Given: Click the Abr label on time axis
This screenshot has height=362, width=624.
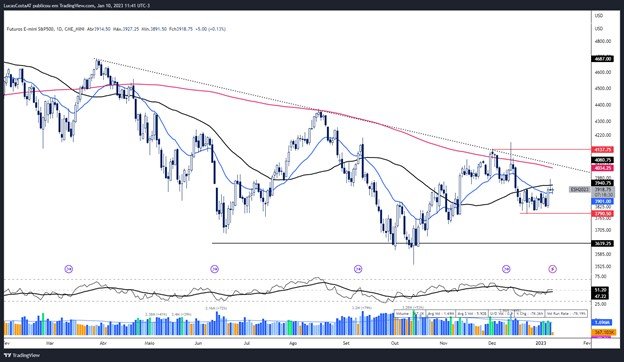Looking at the screenshot, I should [x=102, y=343].
